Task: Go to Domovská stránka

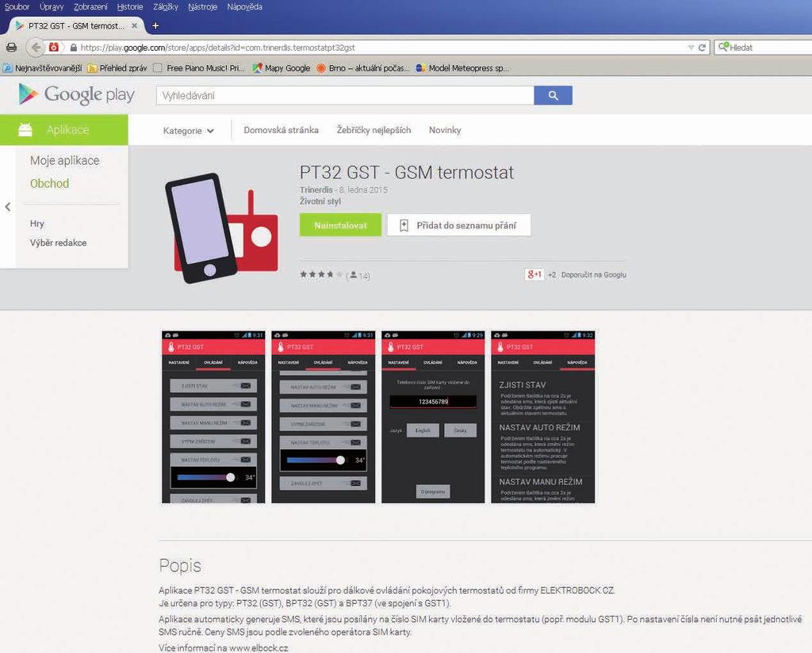Action: tap(282, 131)
